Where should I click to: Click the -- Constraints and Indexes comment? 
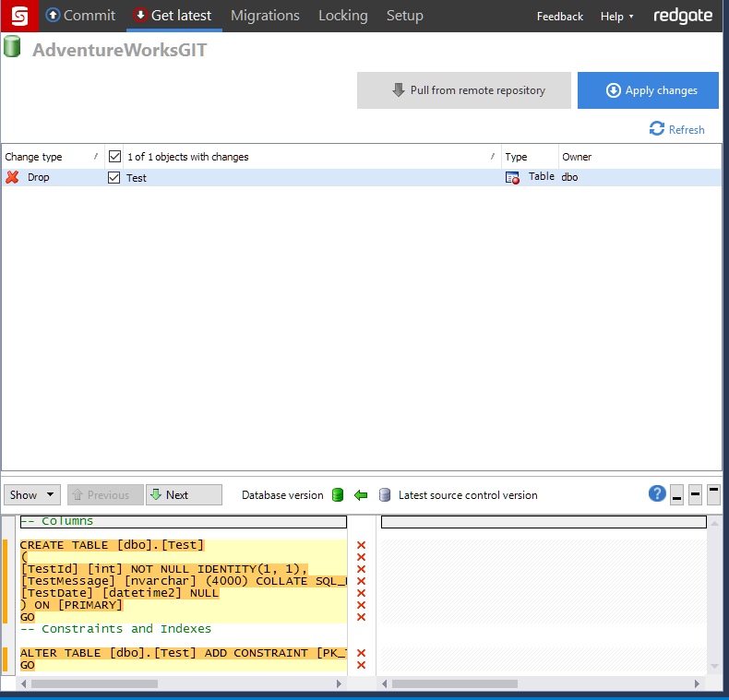(x=115, y=629)
